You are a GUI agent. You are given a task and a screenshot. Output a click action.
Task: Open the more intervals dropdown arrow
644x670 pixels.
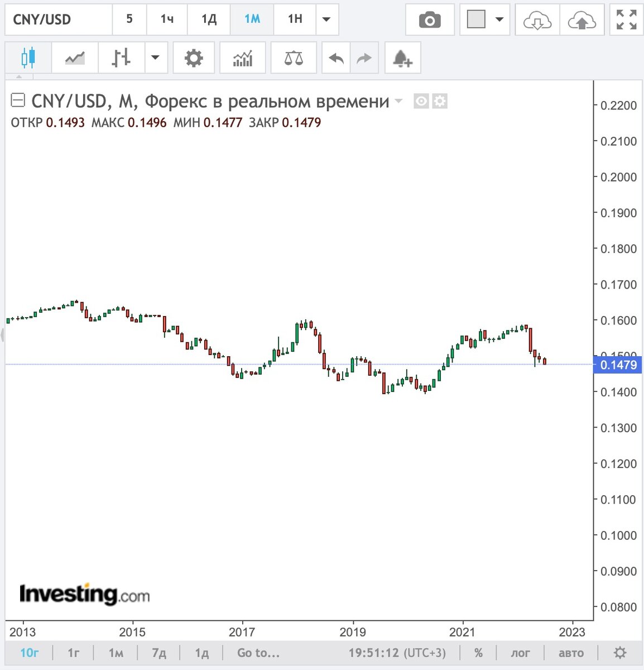(326, 20)
